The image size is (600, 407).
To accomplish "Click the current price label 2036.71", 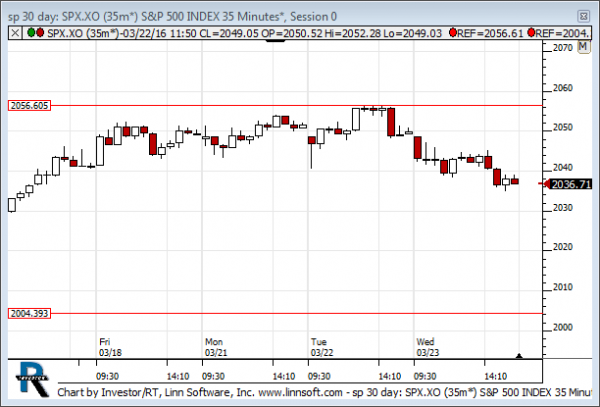I will (571, 184).
